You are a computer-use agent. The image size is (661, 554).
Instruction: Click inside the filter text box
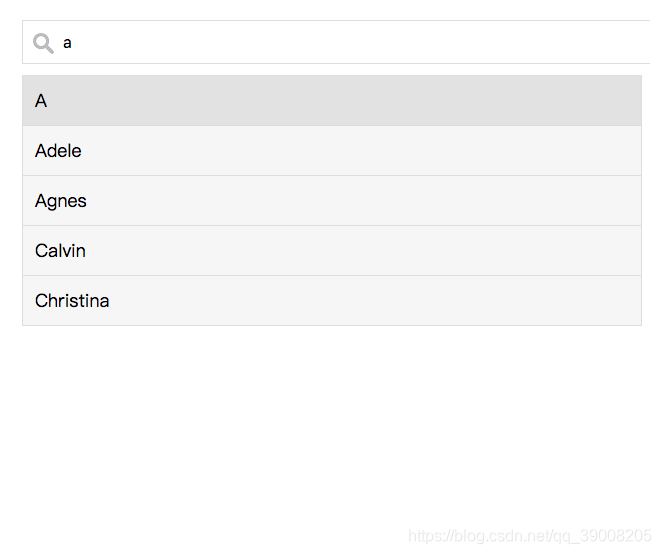[336, 42]
